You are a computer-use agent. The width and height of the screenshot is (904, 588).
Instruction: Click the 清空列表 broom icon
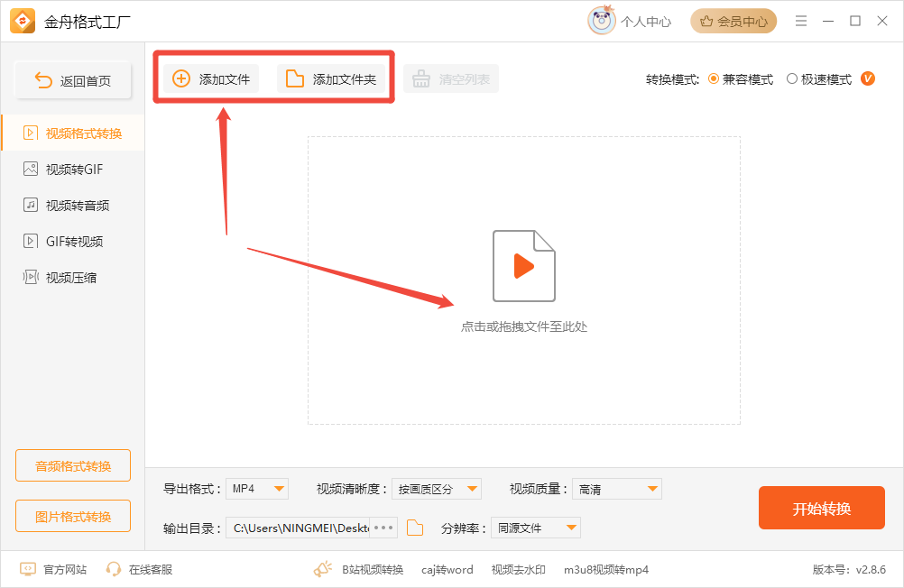click(x=420, y=79)
